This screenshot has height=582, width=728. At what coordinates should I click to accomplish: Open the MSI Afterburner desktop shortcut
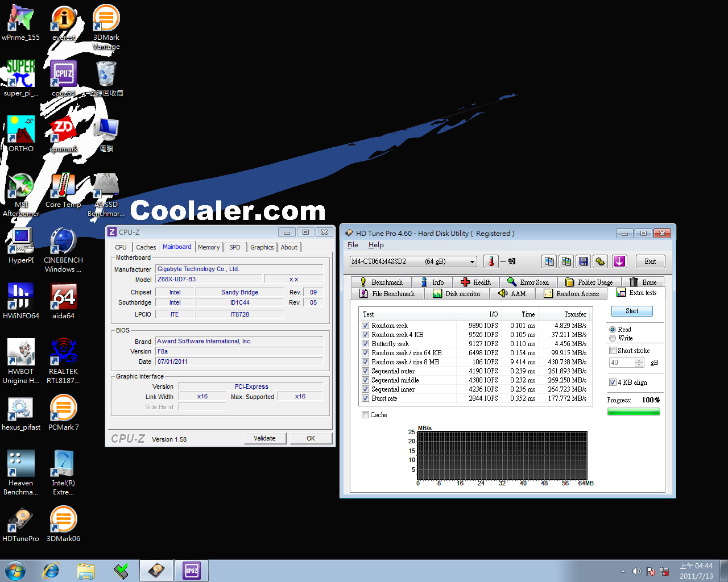[x=21, y=194]
